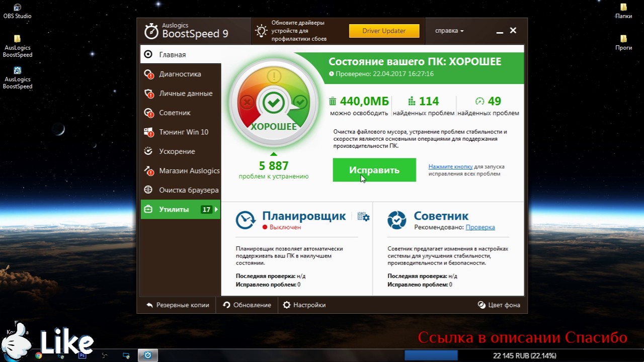Click the Советник checkmark badge icon
The width and height of the screenshot is (644, 362).
[397, 220]
